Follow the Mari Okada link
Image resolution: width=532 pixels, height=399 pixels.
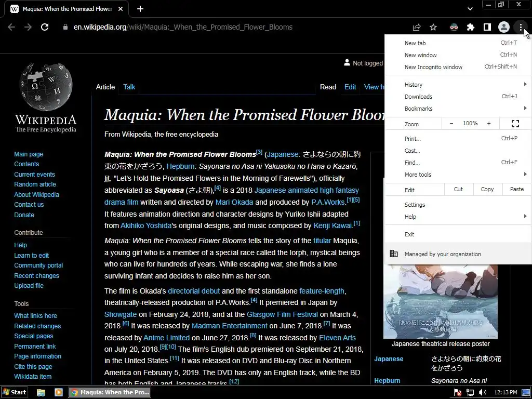click(x=234, y=202)
